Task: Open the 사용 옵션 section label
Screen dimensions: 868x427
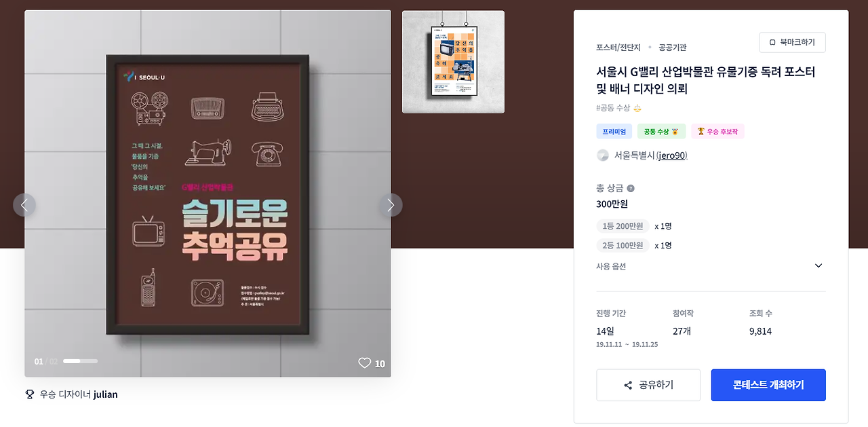Action: (611, 266)
